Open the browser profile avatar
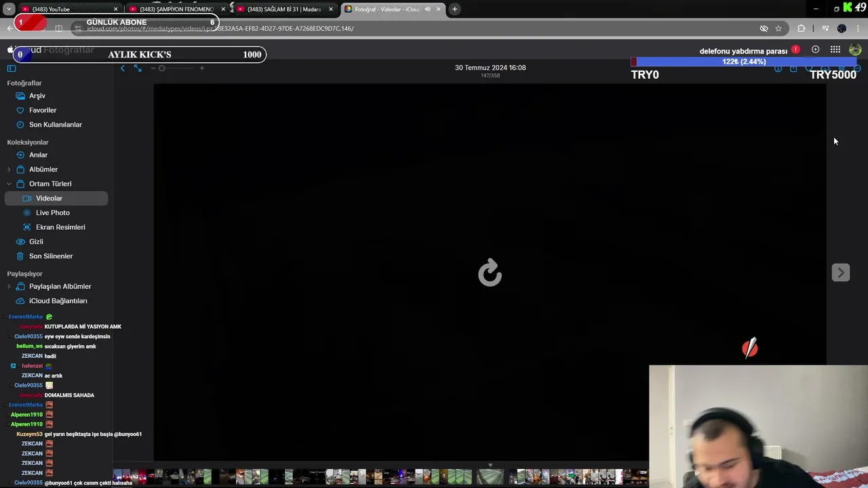This screenshot has height=488, width=868. click(842, 28)
